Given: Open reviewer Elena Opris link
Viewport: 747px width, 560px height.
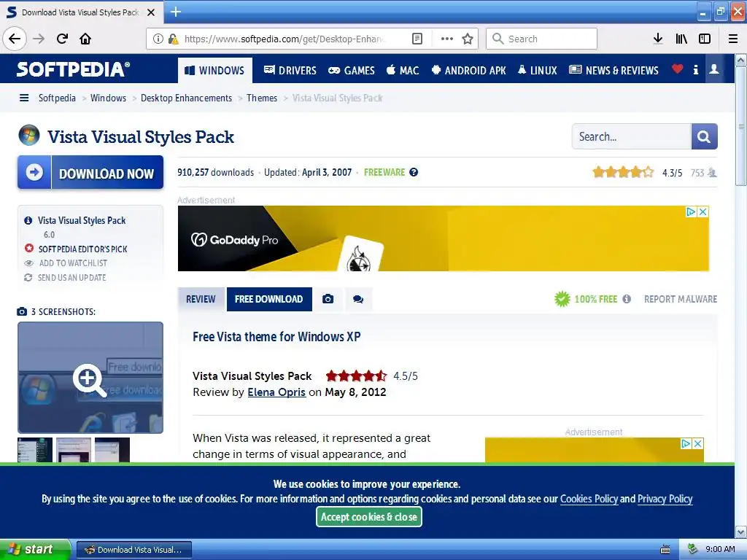Looking at the screenshot, I should click(276, 392).
